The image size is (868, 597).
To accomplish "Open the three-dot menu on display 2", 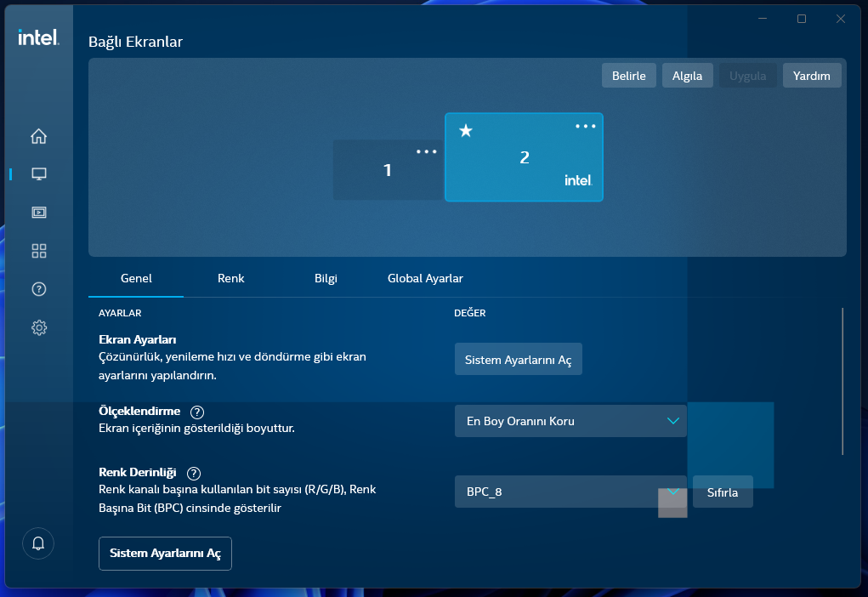I will pos(585,126).
